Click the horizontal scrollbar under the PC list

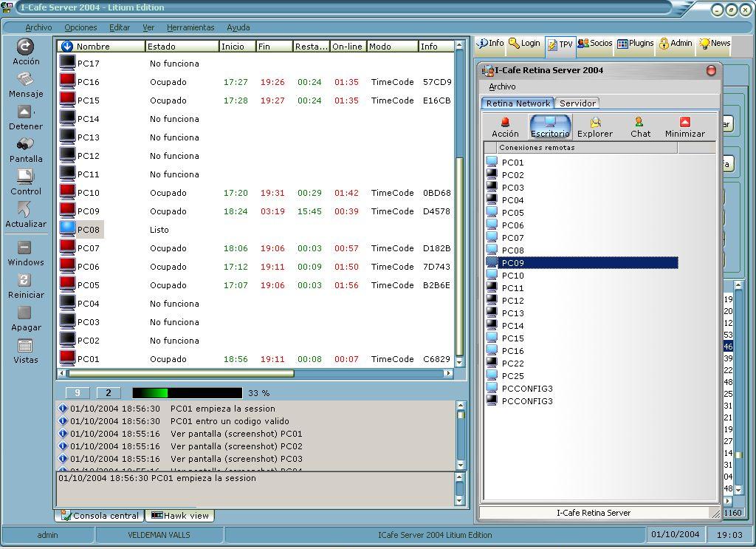click(255, 373)
